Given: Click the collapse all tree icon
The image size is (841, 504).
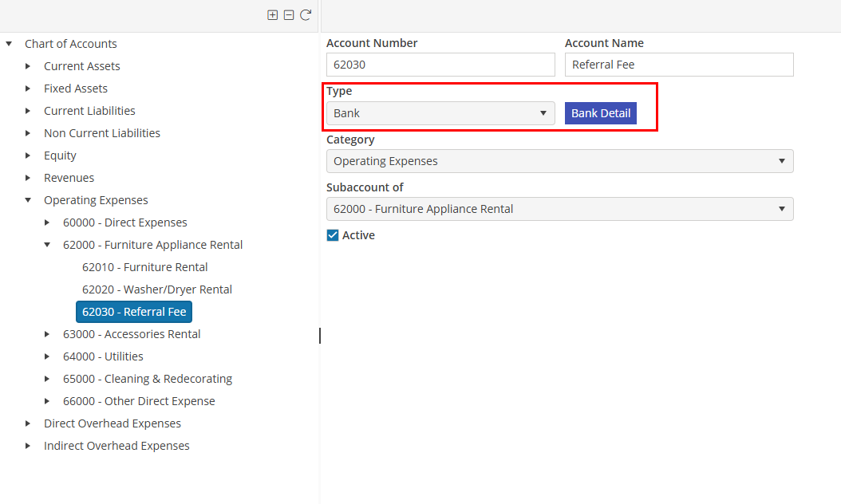Looking at the screenshot, I should tap(289, 15).
